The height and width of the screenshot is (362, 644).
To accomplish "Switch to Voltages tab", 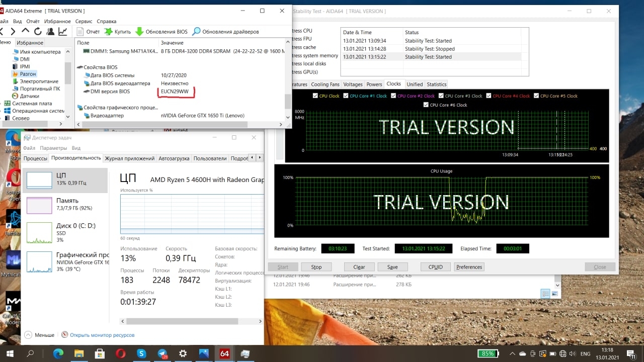I will pyautogui.click(x=353, y=84).
